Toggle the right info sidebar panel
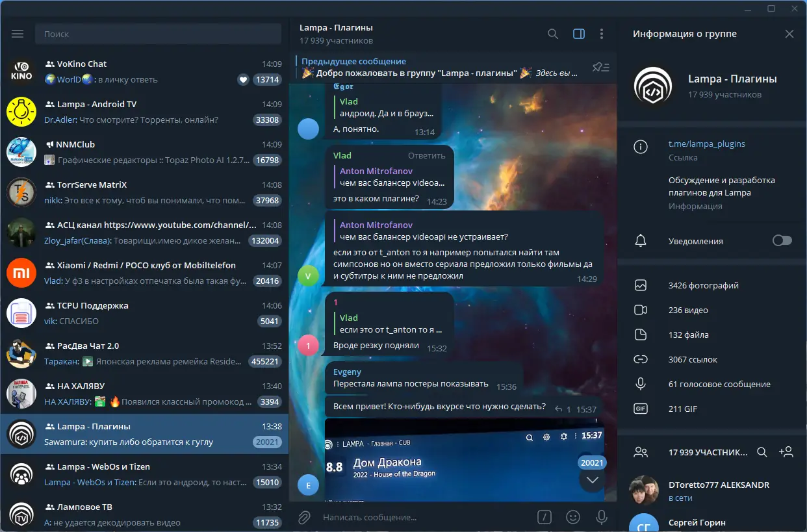The height and width of the screenshot is (532, 807). (578, 34)
